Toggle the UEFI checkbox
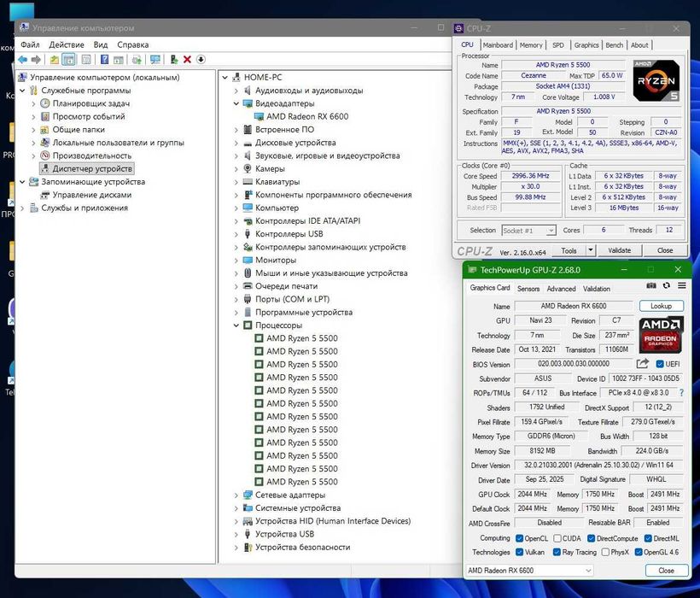Image resolution: width=700 pixels, height=598 pixels. [x=660, y=364]
